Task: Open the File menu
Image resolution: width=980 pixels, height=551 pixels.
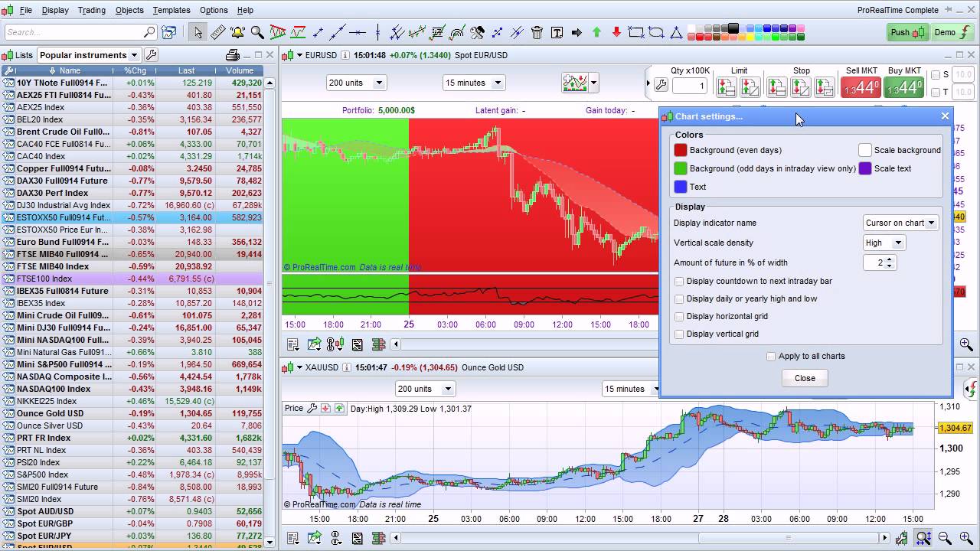Action: tap(25, 10)
